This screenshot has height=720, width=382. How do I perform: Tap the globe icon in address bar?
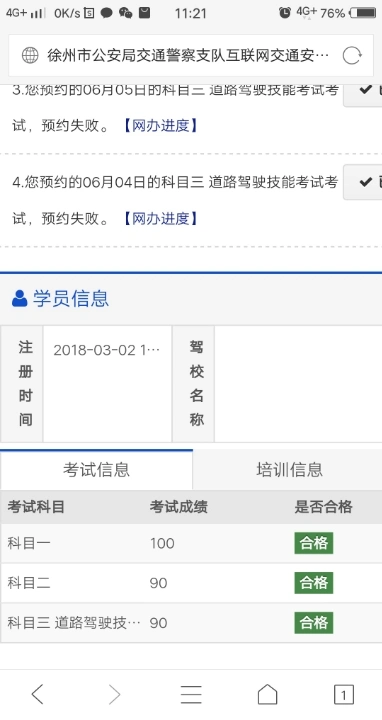pyautogui.click(x=30, y=56)
